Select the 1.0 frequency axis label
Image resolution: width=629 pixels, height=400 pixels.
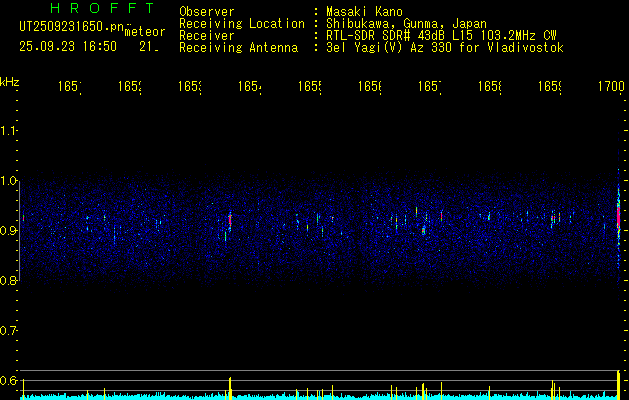8,181
